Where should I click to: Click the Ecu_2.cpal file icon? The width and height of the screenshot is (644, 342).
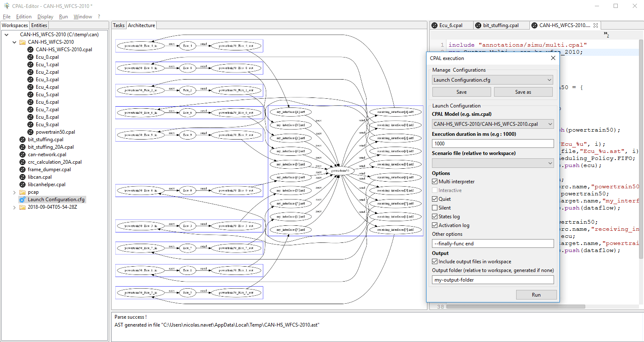pos(30,72)
